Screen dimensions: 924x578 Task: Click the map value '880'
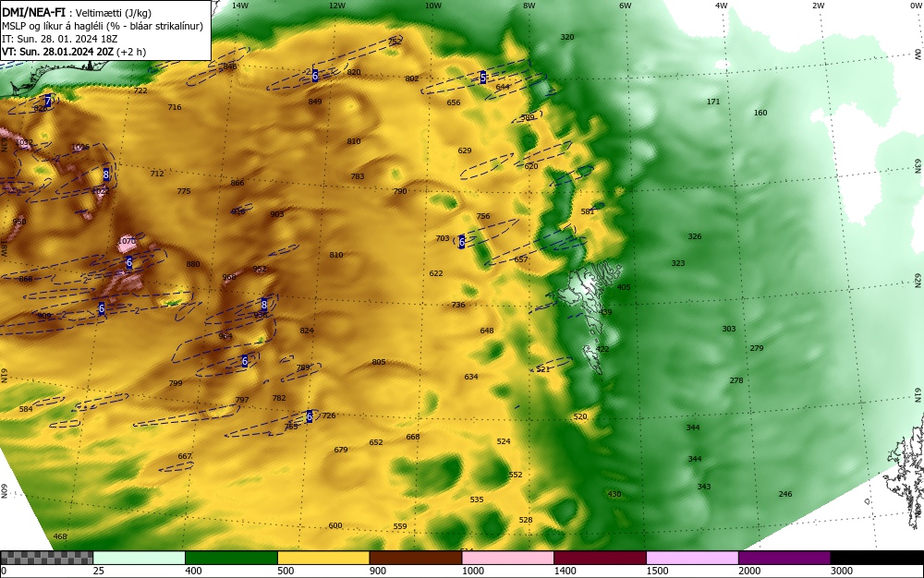[193, 264]
